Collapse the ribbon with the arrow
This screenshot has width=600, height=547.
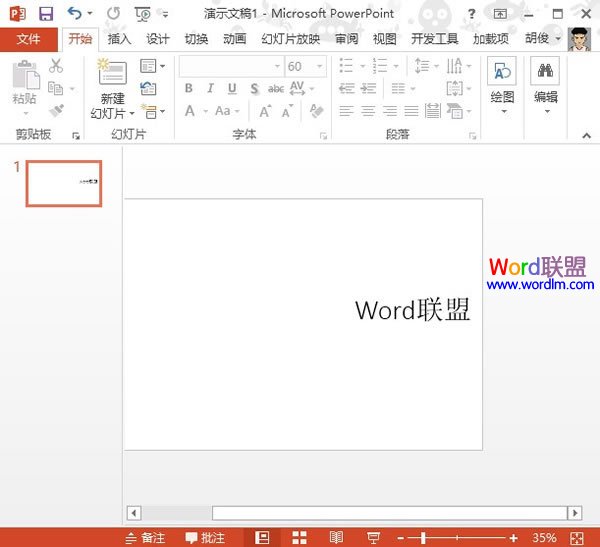[586, 136]
